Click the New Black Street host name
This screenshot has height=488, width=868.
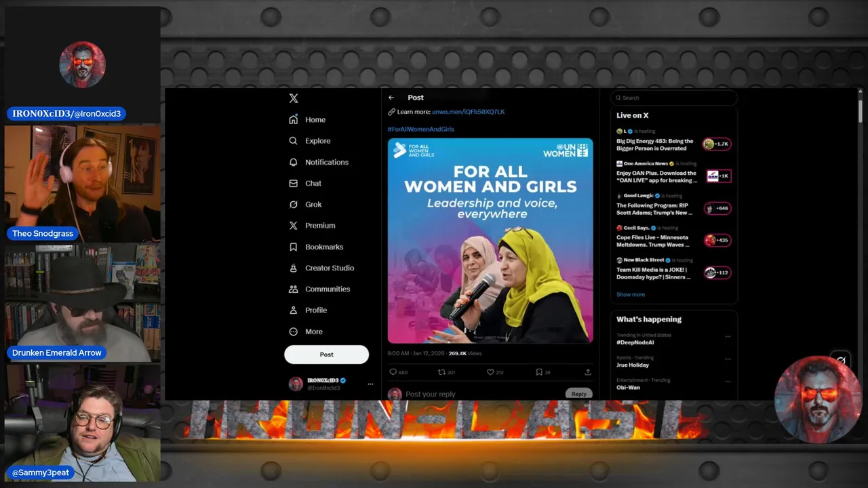644,260
